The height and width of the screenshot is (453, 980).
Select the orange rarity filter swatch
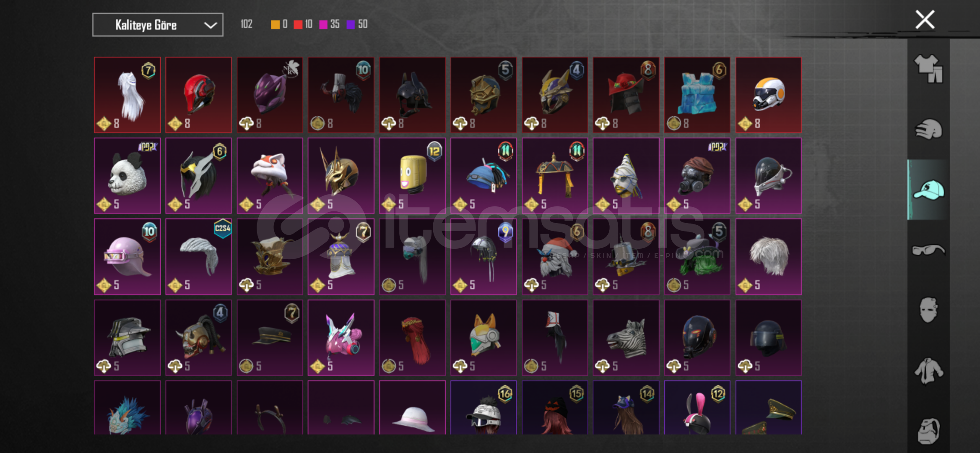coord(275,25)
